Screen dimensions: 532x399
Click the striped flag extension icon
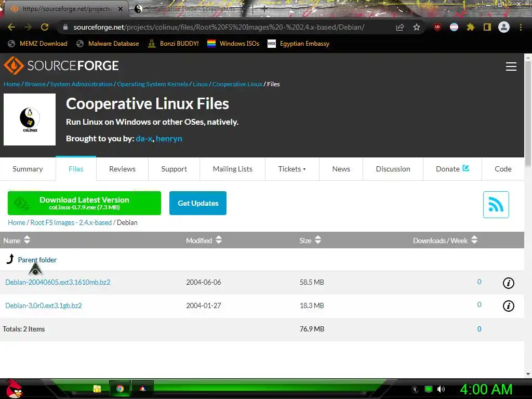(x=454, y=27)
